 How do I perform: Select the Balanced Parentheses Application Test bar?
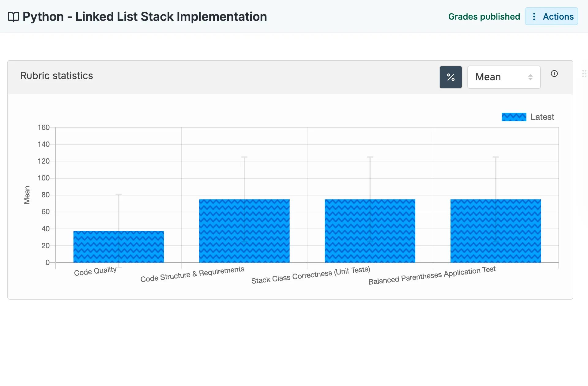(495, 230)
